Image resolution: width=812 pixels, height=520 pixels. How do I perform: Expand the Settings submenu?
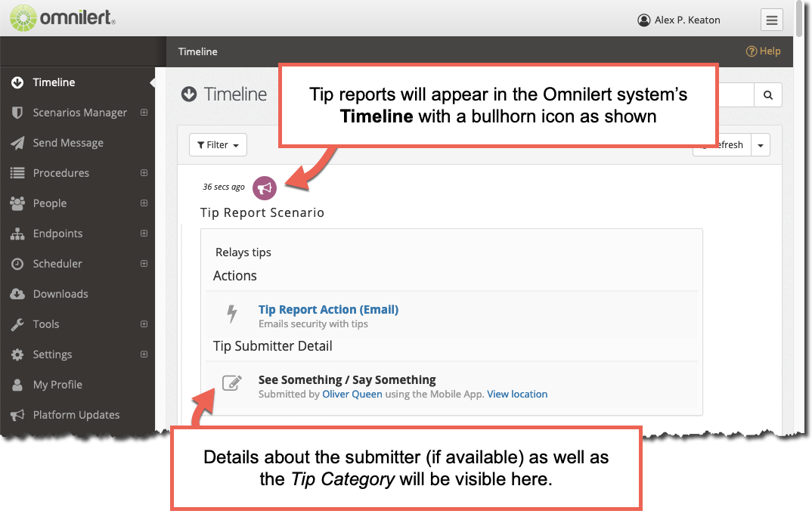point(144,354)
